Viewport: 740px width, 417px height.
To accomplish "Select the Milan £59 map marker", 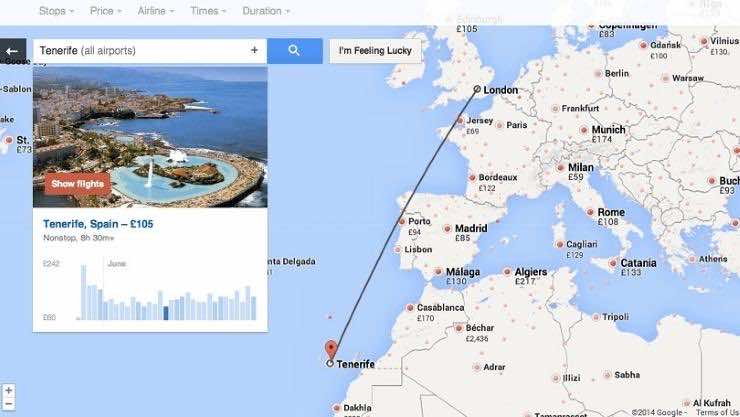I will point(559,169).
